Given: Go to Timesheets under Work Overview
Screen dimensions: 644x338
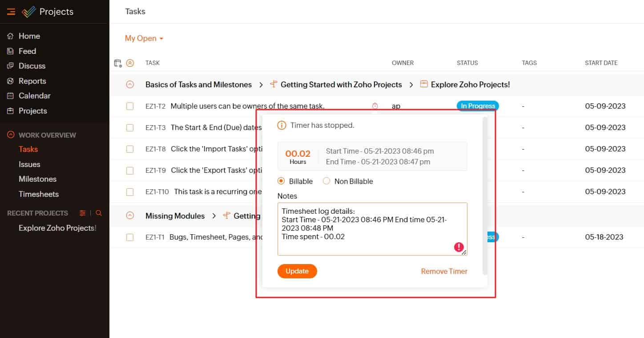Looking at the screenshot, I should 39,194.
